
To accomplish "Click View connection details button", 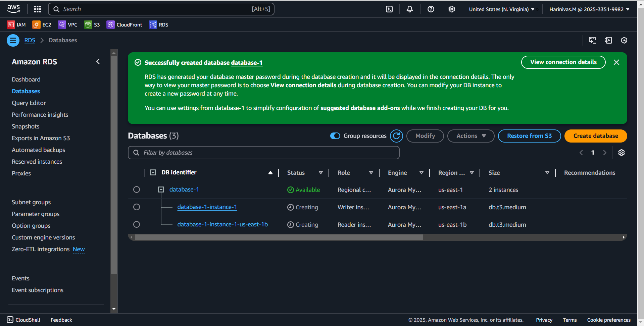I will pyautogui.click(x=563, y=62).
